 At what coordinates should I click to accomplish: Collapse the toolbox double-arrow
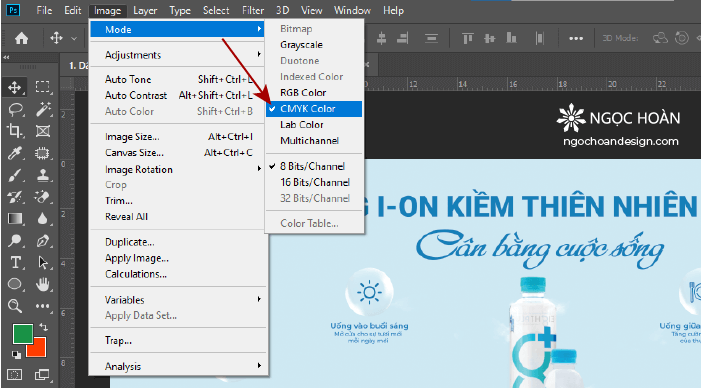coord(6,57)
